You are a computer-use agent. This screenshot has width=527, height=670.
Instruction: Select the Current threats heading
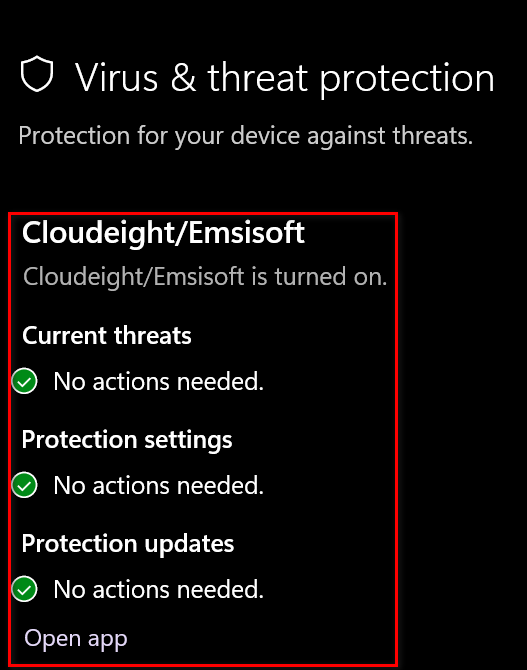click(106, 335)
